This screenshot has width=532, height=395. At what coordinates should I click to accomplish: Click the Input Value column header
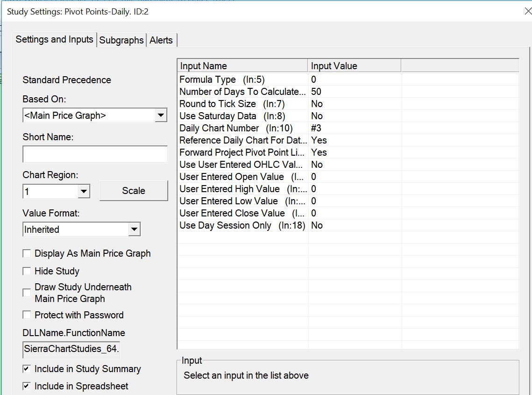pyautogui.click(x=354, y=66)
